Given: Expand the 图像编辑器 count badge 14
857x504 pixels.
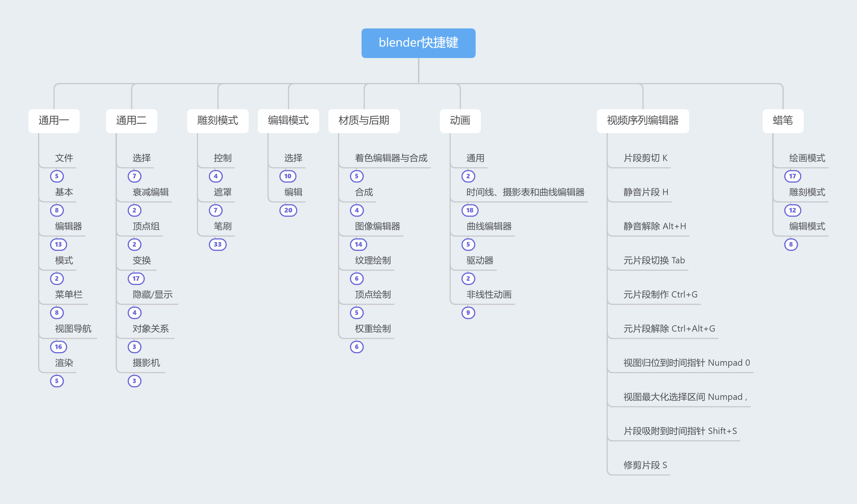Looking at the screenshot, I should click(x=359, y=244).
